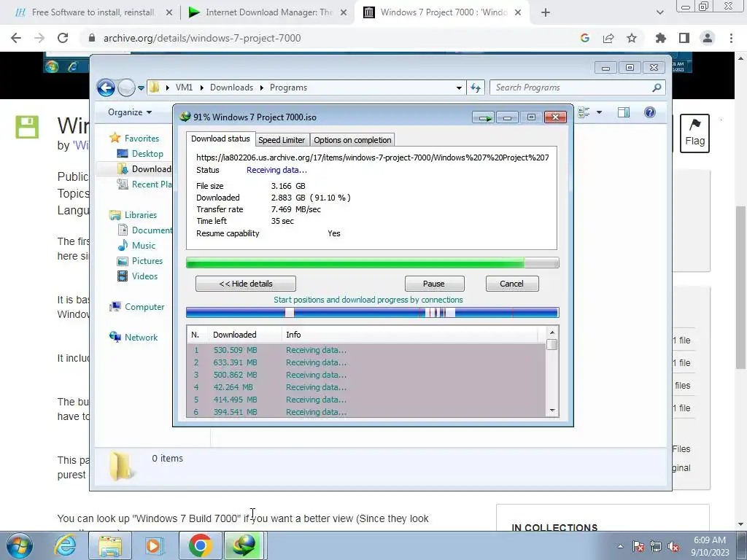Open the view options dropdown arrow
Viewport: 747px width, 560px height.
coord(600,112)
